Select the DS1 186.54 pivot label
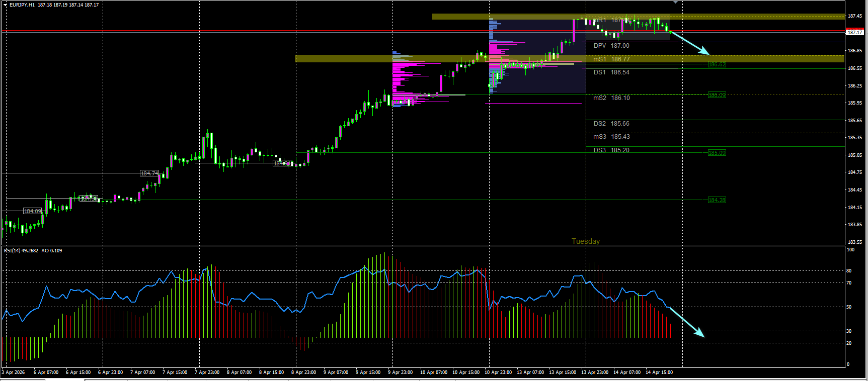This screenshot has height=381, width=868. (611, 72)
